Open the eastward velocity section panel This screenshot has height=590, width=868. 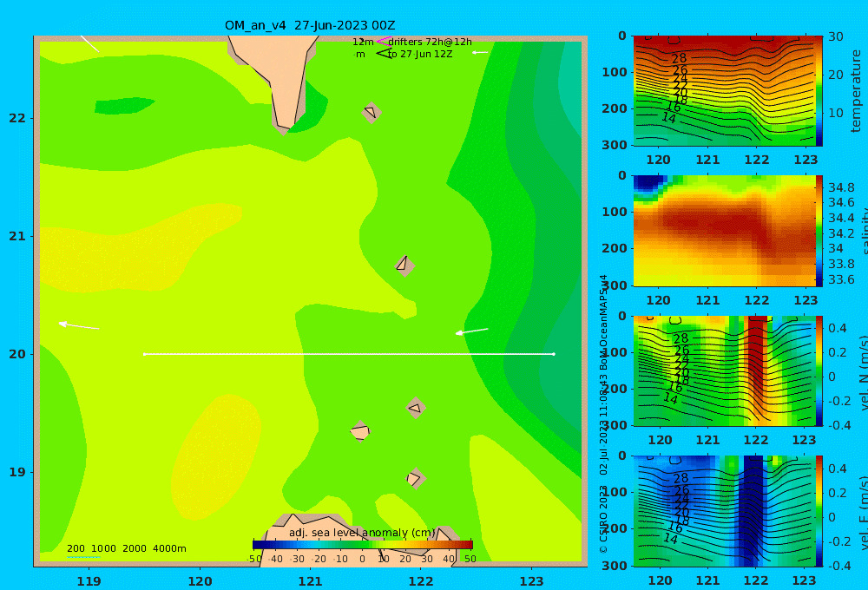tap(725, 511)
